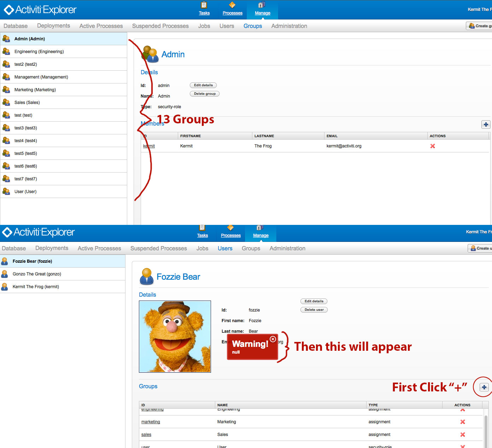492x448 pixels.
Task: Select Fozzie Bear (fozzie) in the user list
Action: pyautogui.click(x=63, y=261)
